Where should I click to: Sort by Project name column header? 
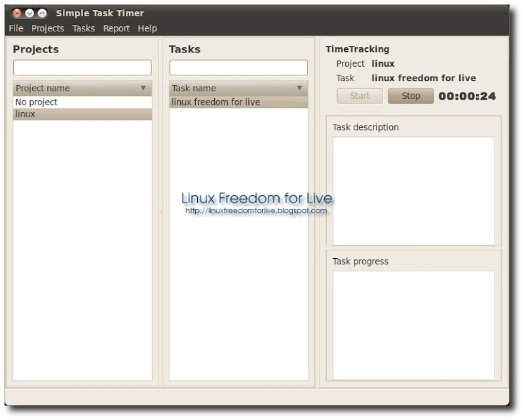point(83,88)
